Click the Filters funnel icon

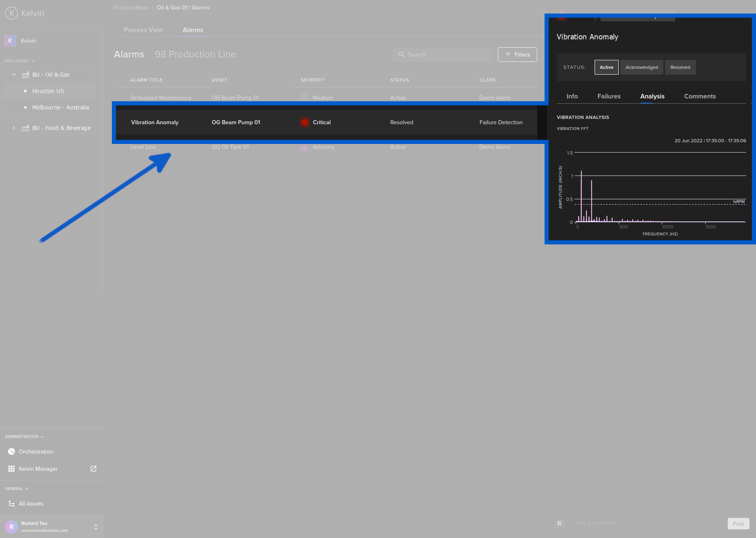click(x=508, y=54)
